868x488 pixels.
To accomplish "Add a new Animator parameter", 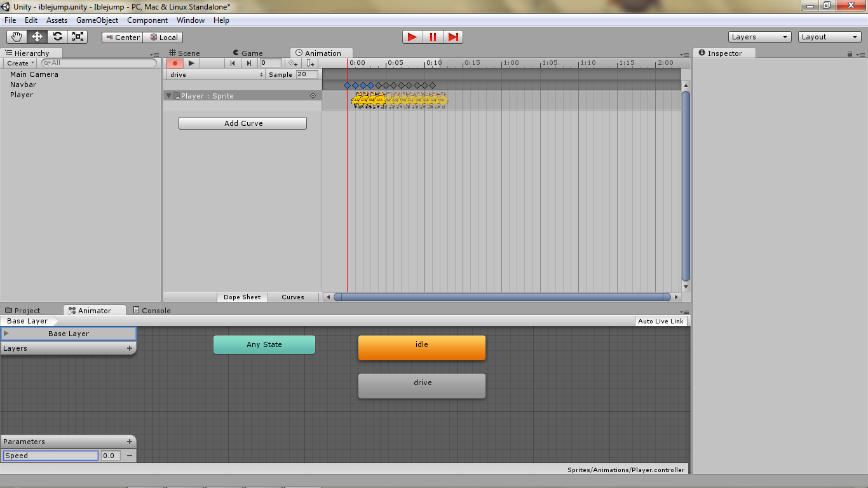I will pyautogui.click(x=130, y=442).
